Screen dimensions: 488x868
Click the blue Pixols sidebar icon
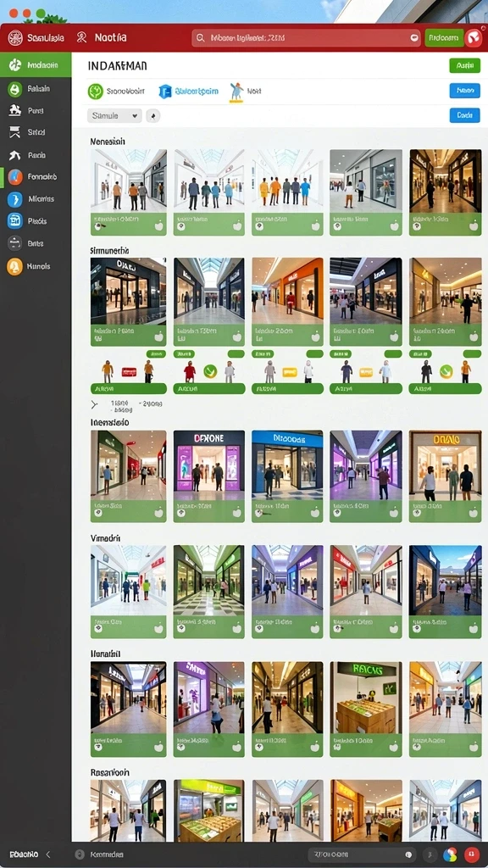(x=15, y=221)
